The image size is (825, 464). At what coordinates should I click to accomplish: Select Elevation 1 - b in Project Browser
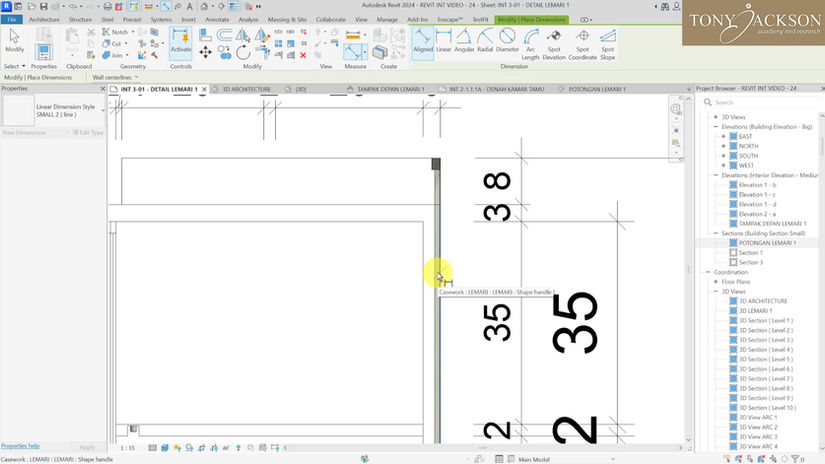click(x=757, y=185)
